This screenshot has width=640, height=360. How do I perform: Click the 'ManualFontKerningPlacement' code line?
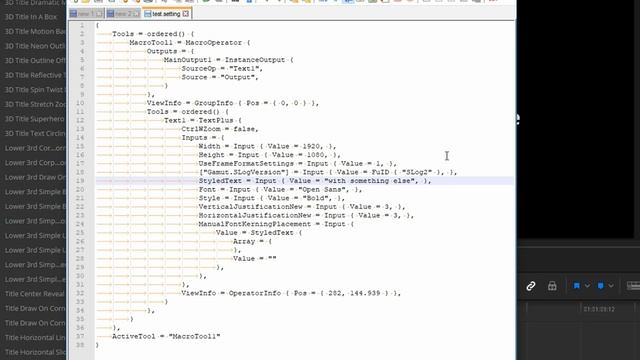(276, 224)
